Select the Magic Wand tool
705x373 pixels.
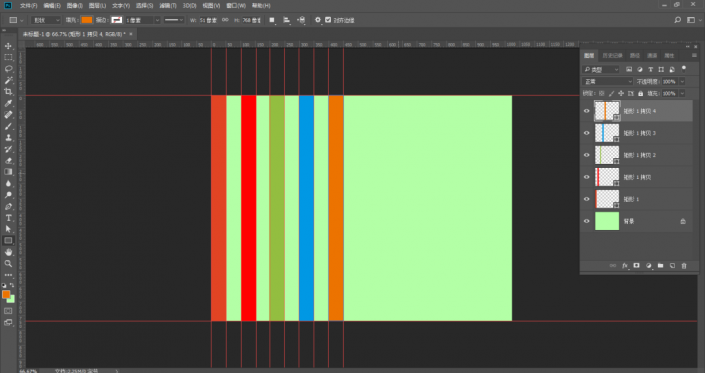coord(8,80)
